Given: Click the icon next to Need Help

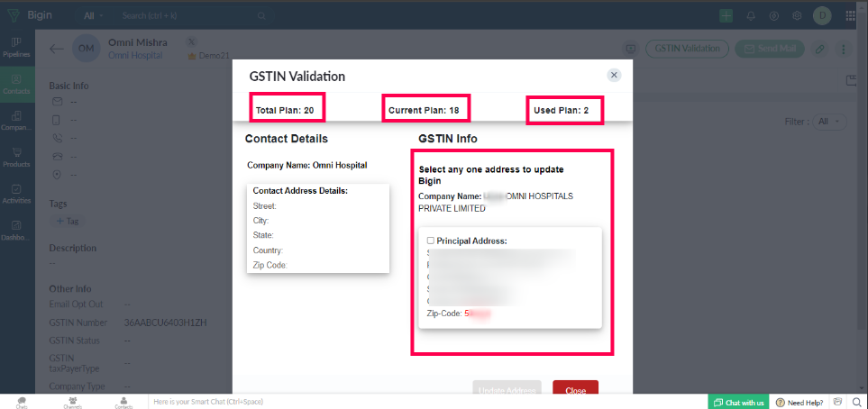Looking at the screenshot, I should coord(838,401).
